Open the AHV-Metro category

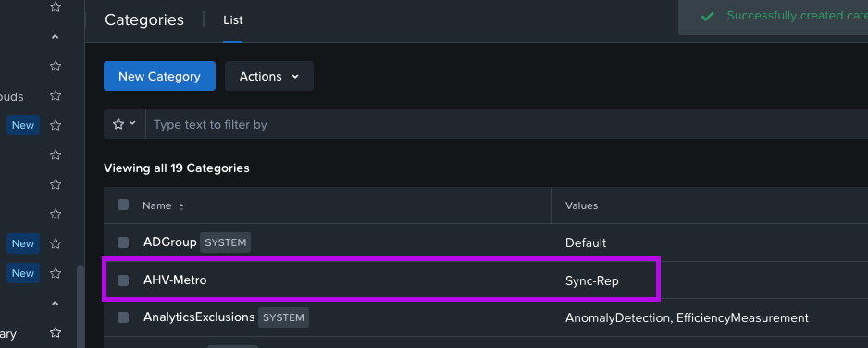[x=175, y=280]
